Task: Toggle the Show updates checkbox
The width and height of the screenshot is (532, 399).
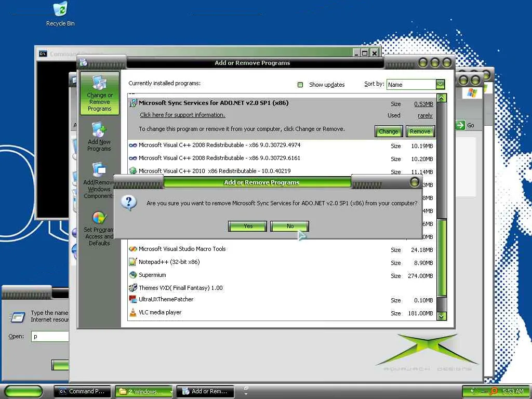Action: pyautogui.click(x=300, y=85)
